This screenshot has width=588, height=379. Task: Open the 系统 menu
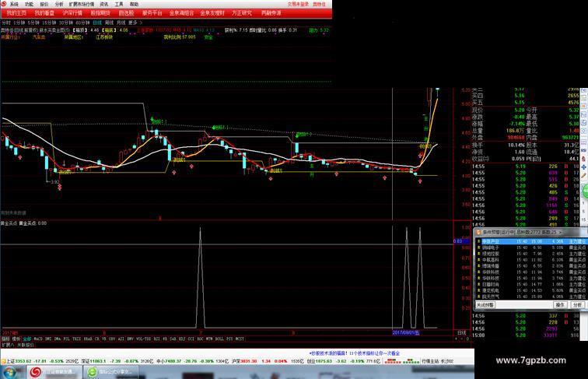click(14, 4)
